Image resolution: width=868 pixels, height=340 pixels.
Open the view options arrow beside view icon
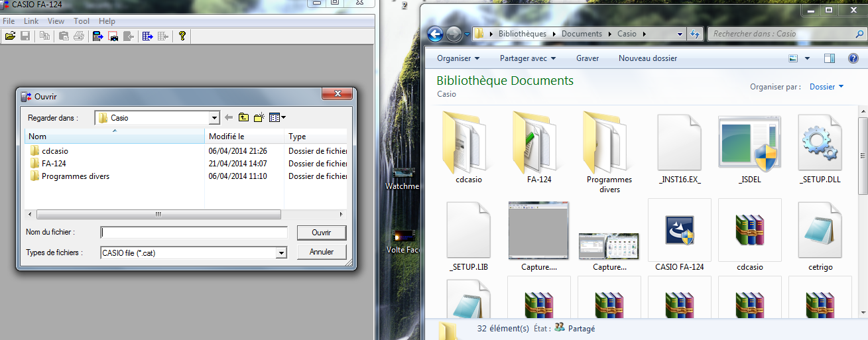click(x=807, y=58)
